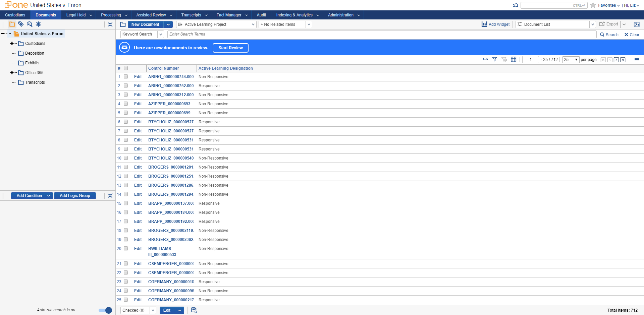
Task: Go to the next page of results
Action: pyautogui.click(x=616, y=60)
